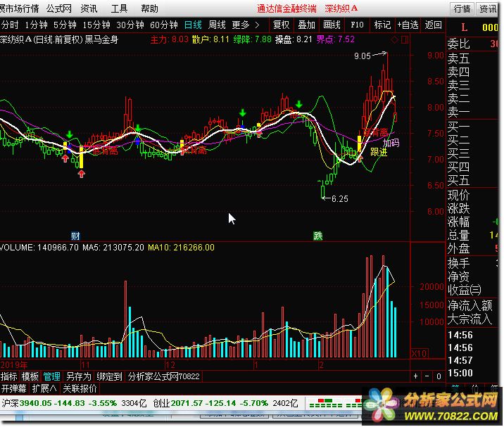
Task: Click the green '跌' marker on the chart
Action: click(x=318, y=236)
